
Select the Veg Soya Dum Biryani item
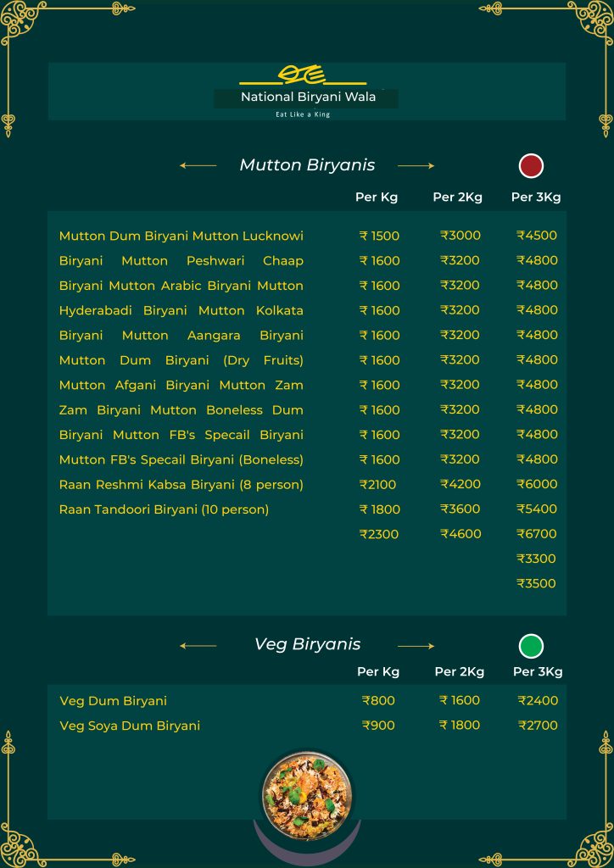coord(130,726)
